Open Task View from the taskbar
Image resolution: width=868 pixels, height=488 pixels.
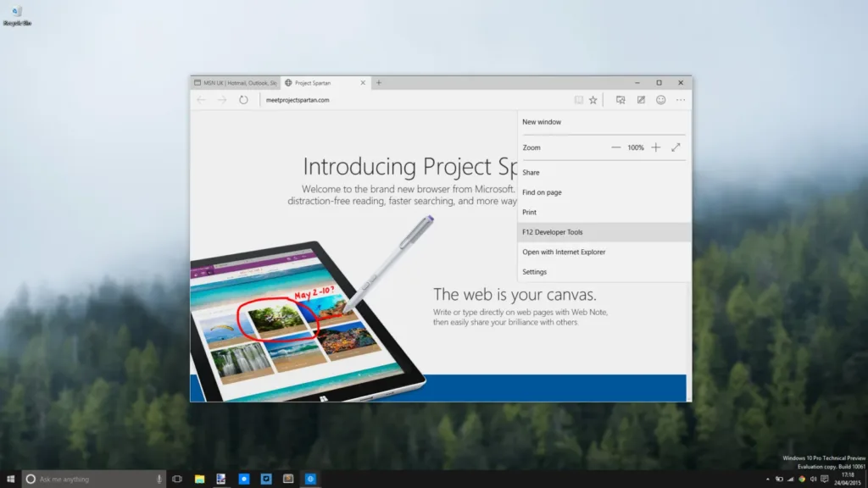[177, 480]
